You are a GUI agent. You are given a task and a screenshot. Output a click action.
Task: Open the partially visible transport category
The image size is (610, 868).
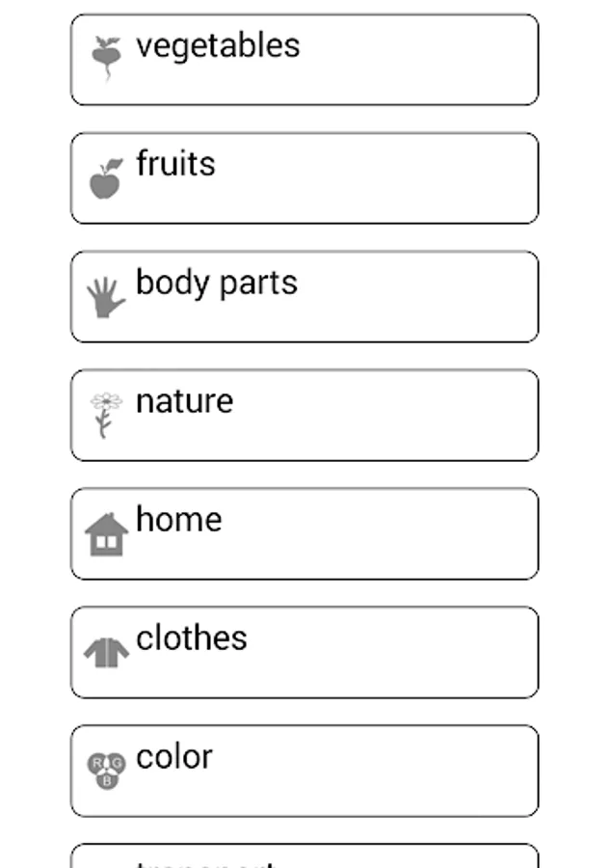pyautogui.click(x=305, y=857)
